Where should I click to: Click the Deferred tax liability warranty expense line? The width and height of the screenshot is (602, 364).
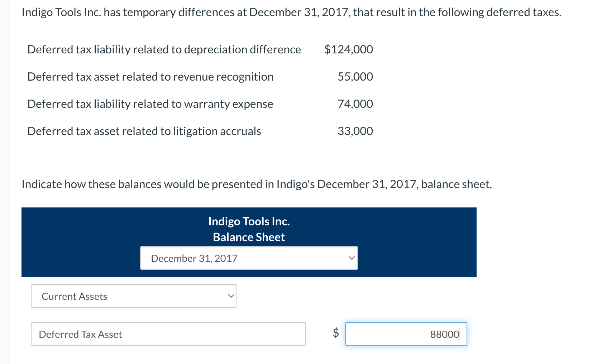click(150, 104)
